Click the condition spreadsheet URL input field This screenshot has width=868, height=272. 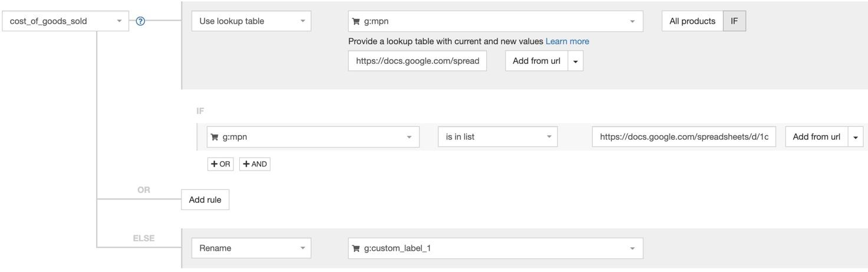684,137
